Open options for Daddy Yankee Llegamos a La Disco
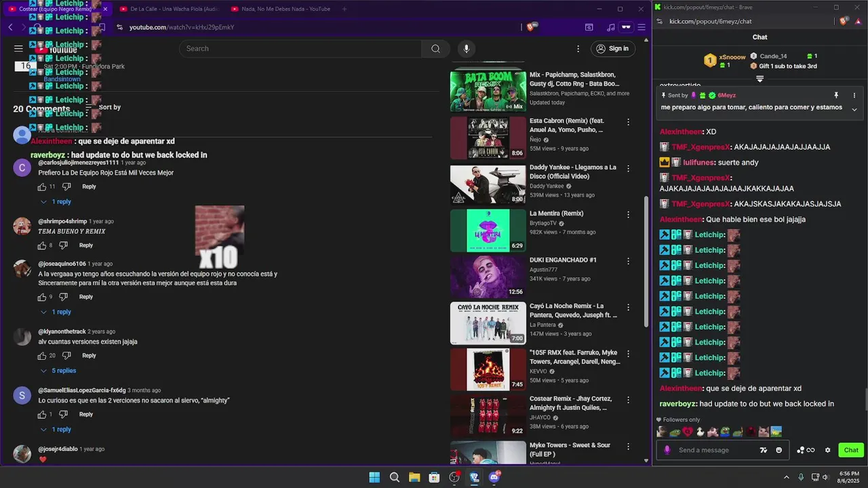Screen dimensions: 868x488 pos(628,168)
